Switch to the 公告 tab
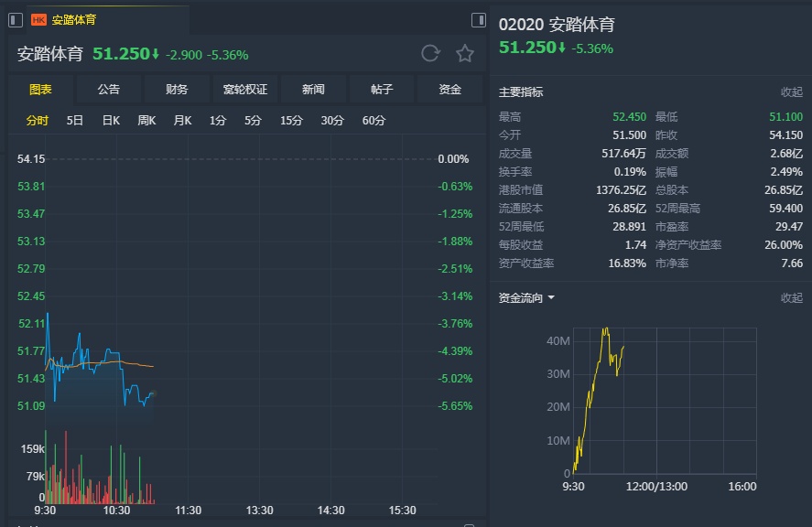 108,90
